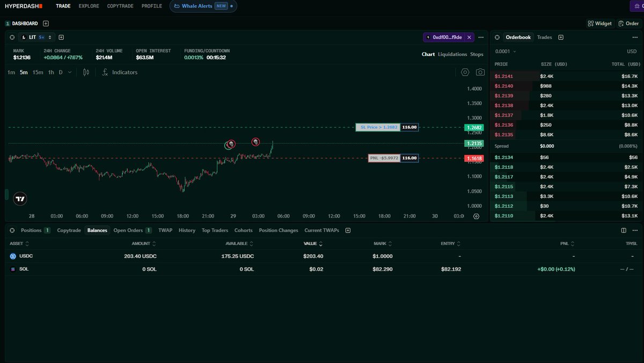This screenshot has height=363, width=644.
Task: Remove the 0xdf00...f9de address filter
Action: click(x=469, y=38)
